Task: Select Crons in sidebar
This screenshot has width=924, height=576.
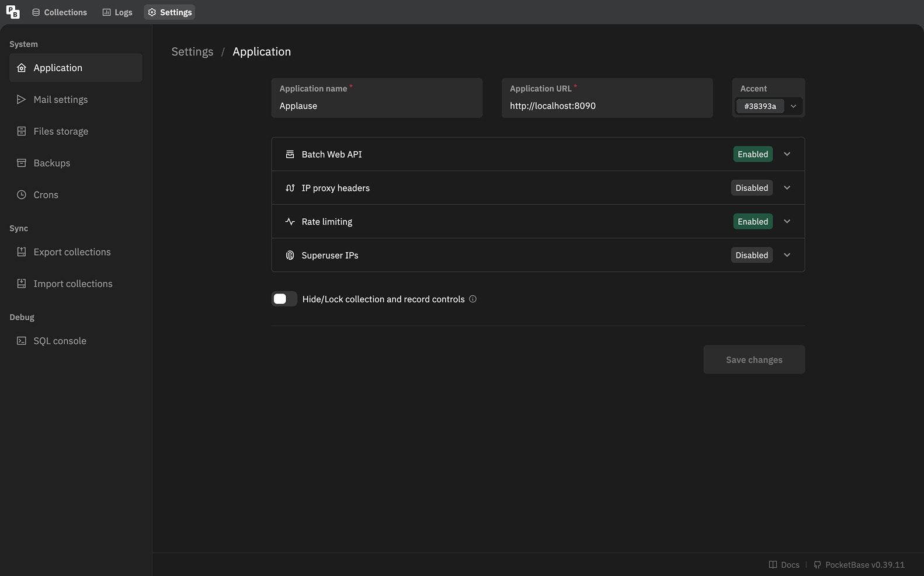Action: point(76,195)
